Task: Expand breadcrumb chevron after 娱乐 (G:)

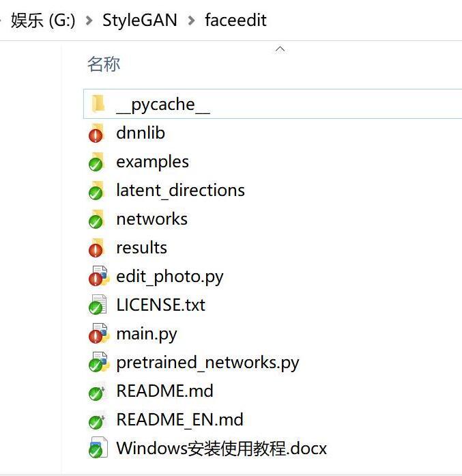Action: (89, 20)
